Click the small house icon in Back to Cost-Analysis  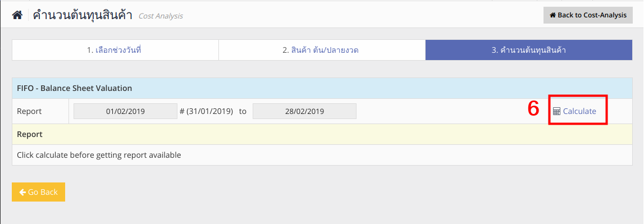[x=552, y=15]
